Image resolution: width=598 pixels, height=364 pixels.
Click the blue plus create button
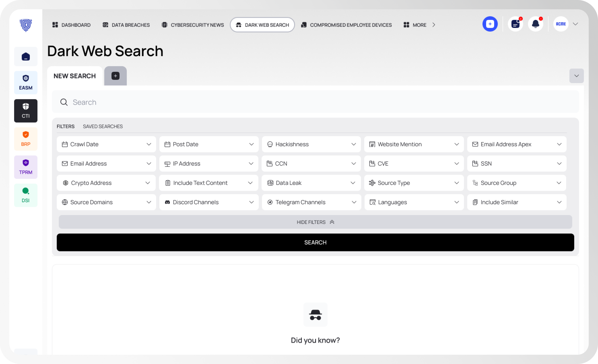pos(490,24)
